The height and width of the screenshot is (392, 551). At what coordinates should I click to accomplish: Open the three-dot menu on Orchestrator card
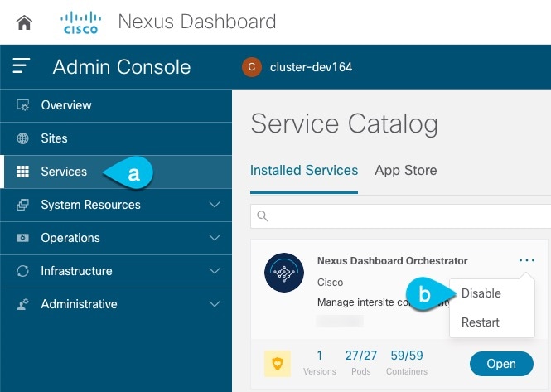527,260
